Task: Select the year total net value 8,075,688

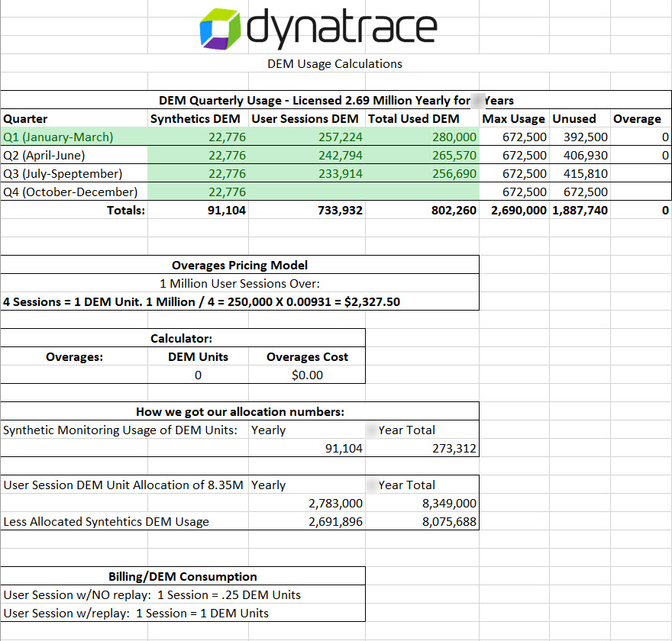Action: pos(449,521)
